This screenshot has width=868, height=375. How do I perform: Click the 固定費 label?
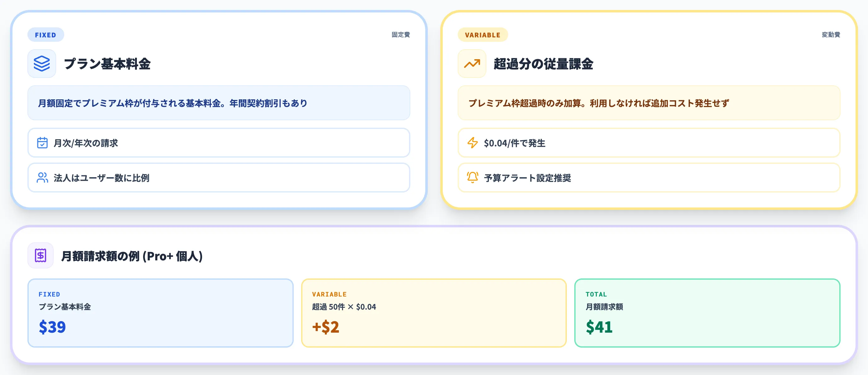(x=401, y=35)
